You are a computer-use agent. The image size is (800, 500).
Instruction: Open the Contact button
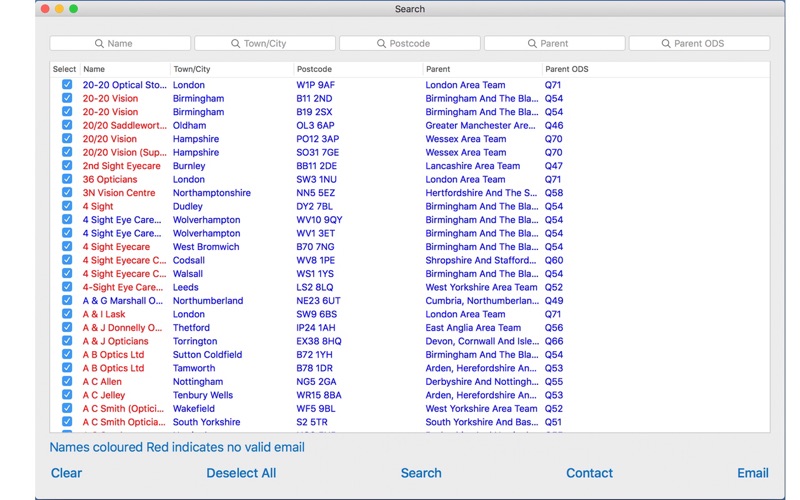[589, 473]
